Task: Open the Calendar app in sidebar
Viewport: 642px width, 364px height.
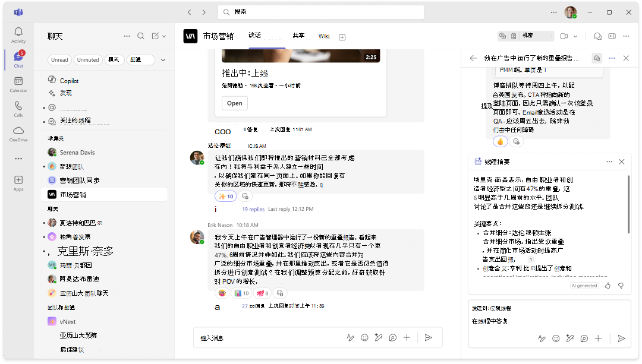Action: (x=18, y=84)
